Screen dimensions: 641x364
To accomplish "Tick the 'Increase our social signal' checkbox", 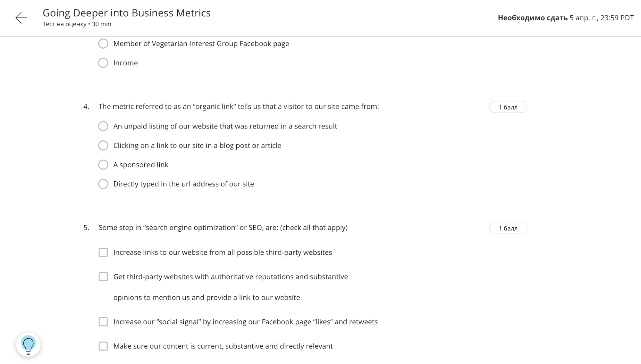I will [x=103, y=322].
